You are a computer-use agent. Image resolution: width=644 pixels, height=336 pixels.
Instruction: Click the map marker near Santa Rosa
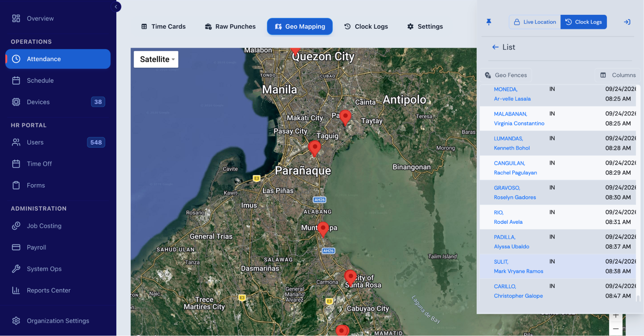pos(350,278)
